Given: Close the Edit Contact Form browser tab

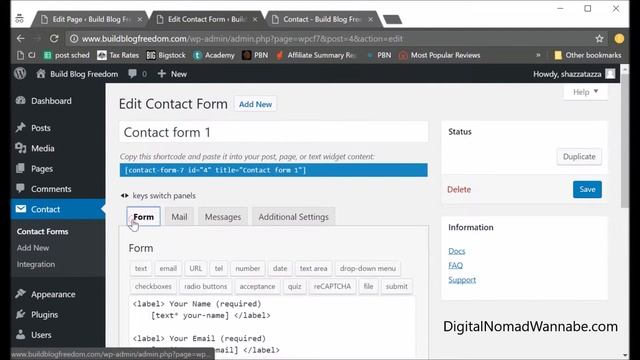Looking at the screenshot, I should point(255,19).
